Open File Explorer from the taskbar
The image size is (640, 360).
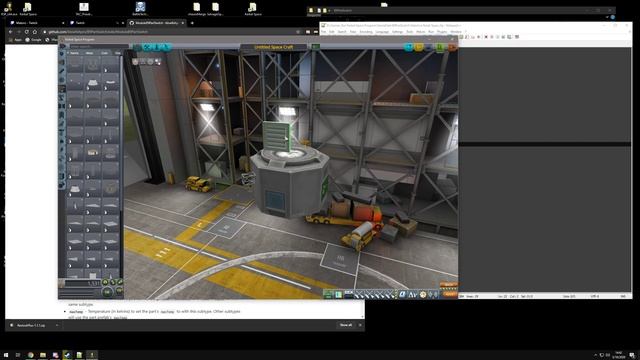(x=43, y=355)
